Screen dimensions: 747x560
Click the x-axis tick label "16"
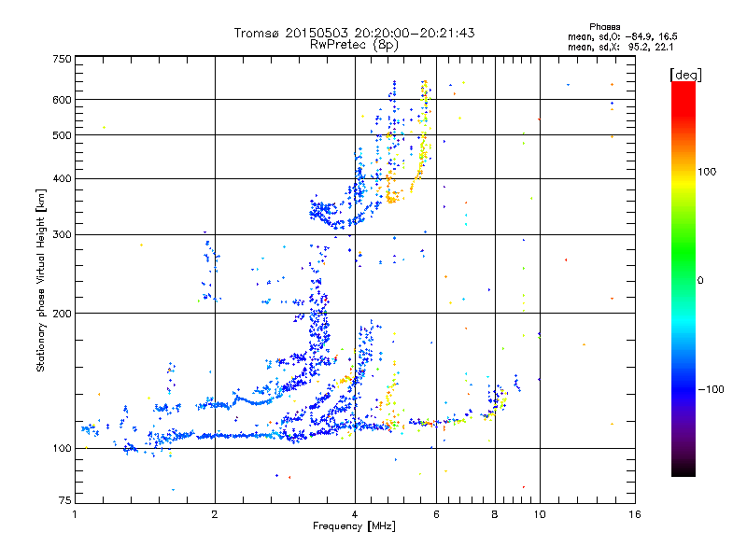click(635, 514)
